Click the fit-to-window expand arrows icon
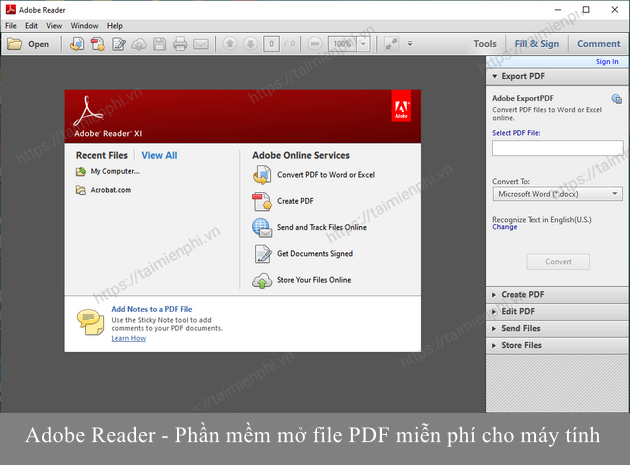Viewport: 630px width, 465px height. [391, 43]
